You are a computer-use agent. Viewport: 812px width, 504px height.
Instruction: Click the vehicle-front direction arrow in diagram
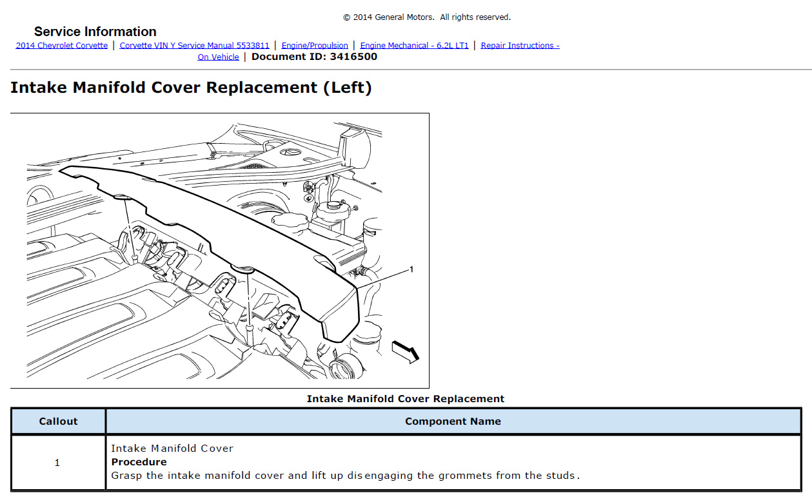tap(406, 351)
